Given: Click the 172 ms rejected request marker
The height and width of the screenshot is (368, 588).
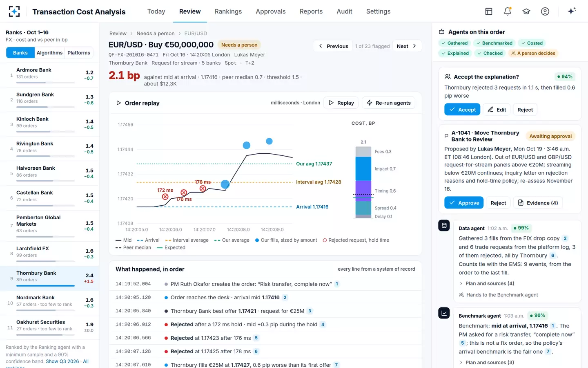Looking at the screenshot, I should coord(165,197).
